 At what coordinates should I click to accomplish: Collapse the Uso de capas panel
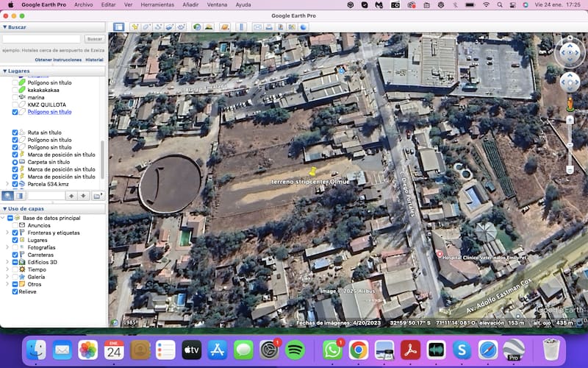pos(5,209)
